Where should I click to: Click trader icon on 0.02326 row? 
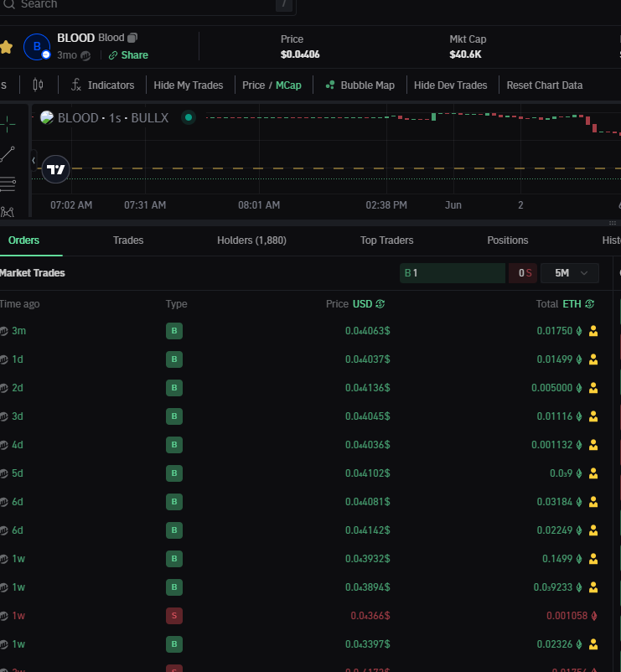pyautogui.click(x=593, y=644)
